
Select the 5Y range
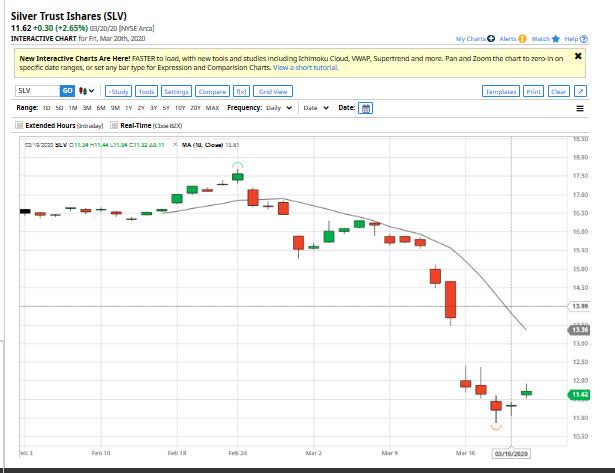166,108
